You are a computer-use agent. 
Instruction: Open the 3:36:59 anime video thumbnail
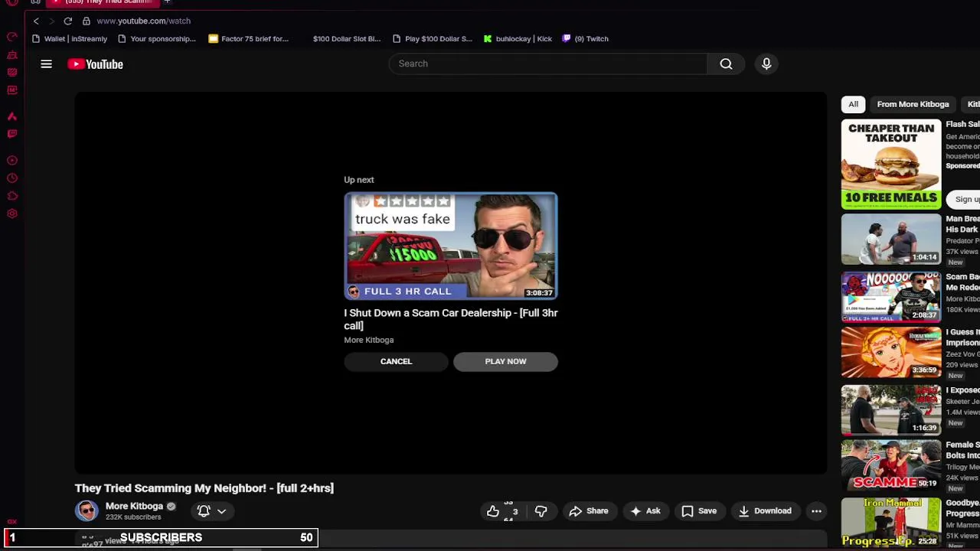tap(891, 353)
